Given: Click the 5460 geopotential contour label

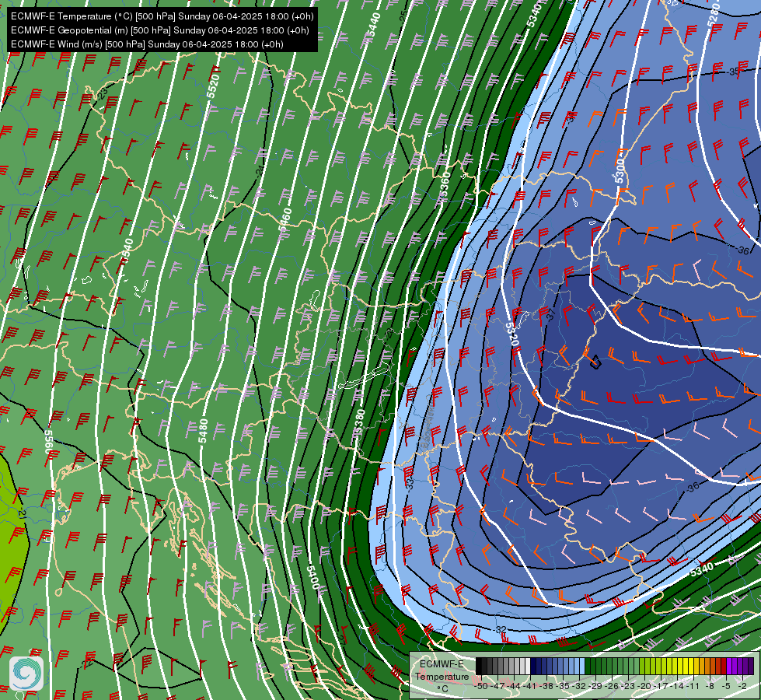Looking at the screenshot, I should 285,219.
